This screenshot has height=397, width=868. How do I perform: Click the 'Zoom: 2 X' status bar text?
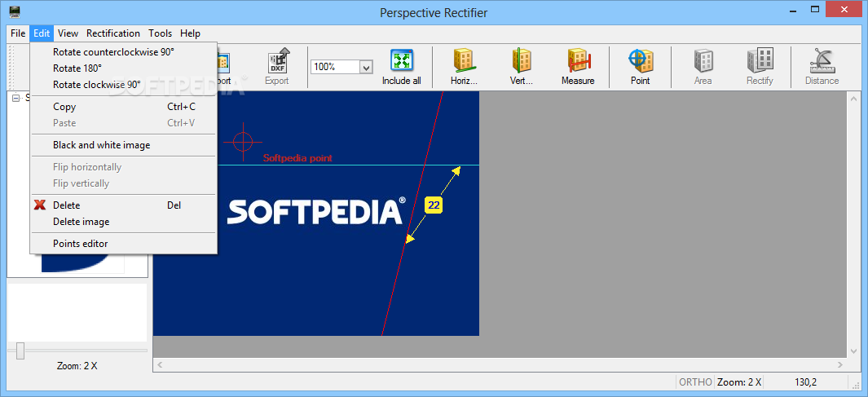click(x=739, y=382)
